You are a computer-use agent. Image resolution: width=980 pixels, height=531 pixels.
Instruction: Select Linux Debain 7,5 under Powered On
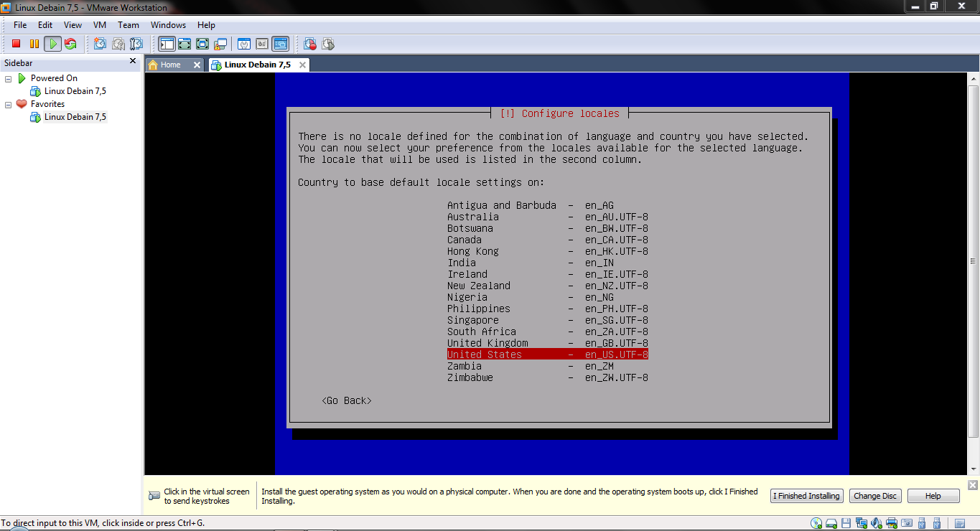[75, 91]
